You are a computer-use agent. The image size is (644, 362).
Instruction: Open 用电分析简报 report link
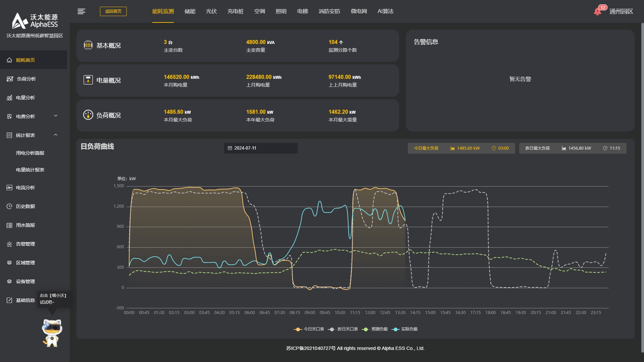30,153
